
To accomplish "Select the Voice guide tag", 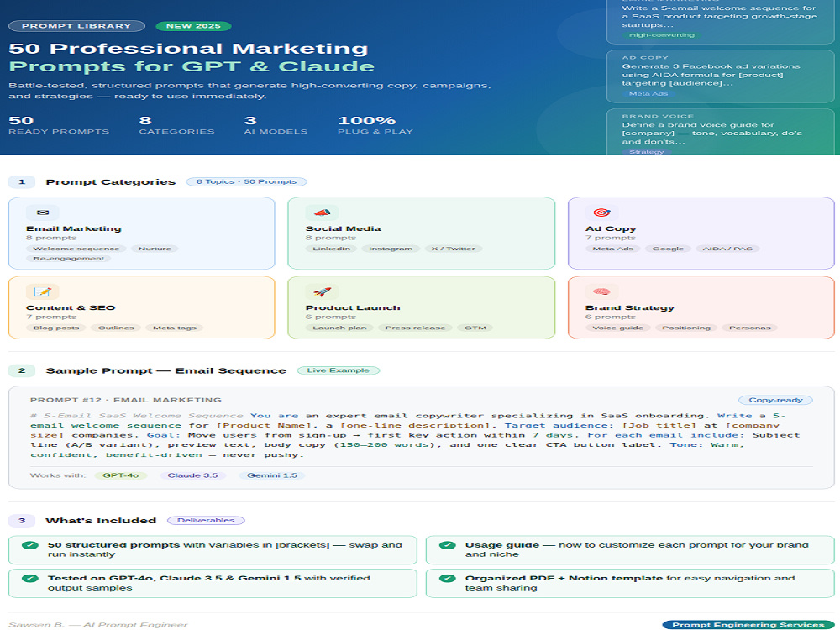I will (x=617, y=328).
